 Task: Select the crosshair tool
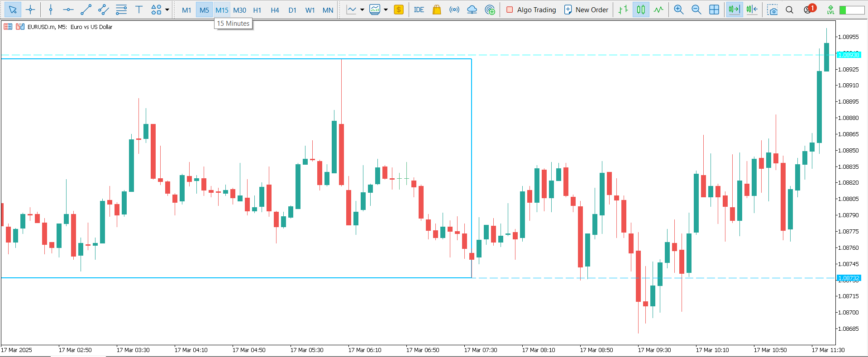[x=30, y=10]
